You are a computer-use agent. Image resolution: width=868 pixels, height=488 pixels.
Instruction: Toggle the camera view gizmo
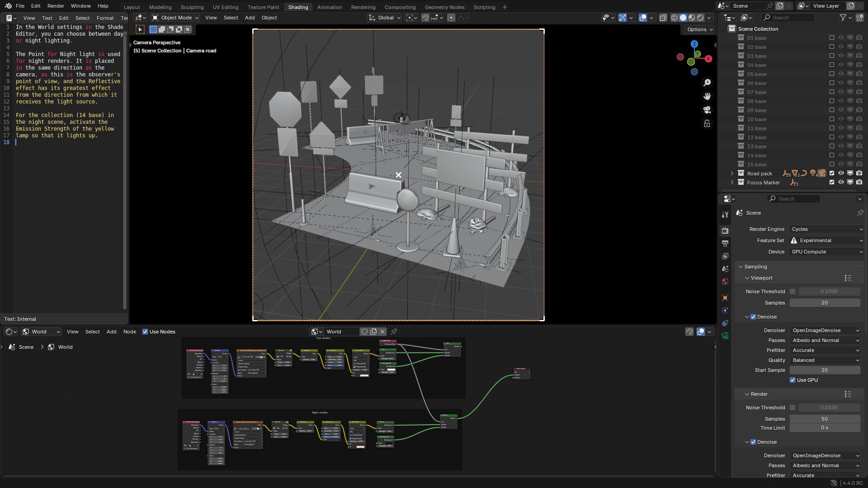point(707,110)
